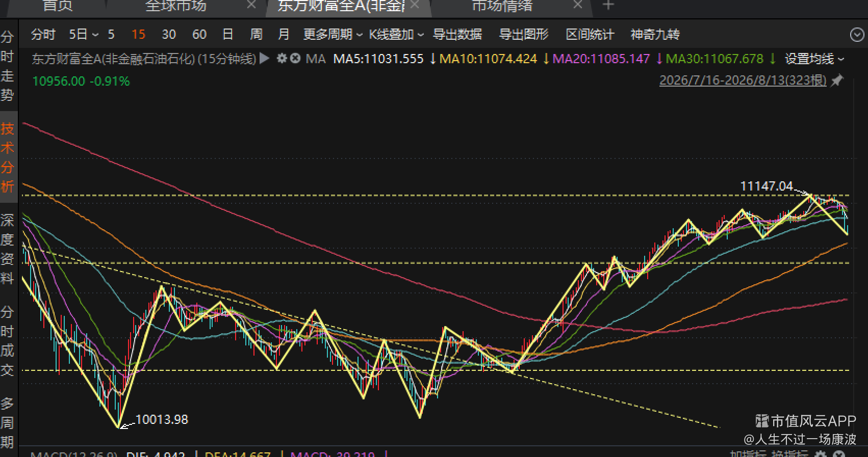Viewport: 868px width, 457px height.
Task: Switch to the 首页 tab
Action: 58,6
